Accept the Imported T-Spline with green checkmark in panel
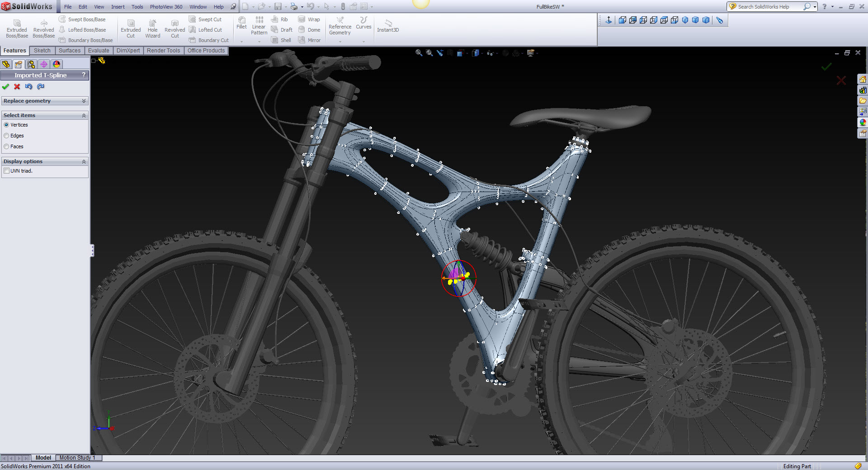 pyautogui.click(x=5, y=87)
